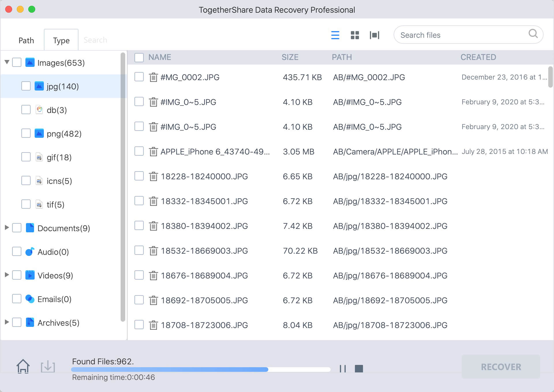Click the home/drive selection icon
Screen dimensions: 554x392
23,367
